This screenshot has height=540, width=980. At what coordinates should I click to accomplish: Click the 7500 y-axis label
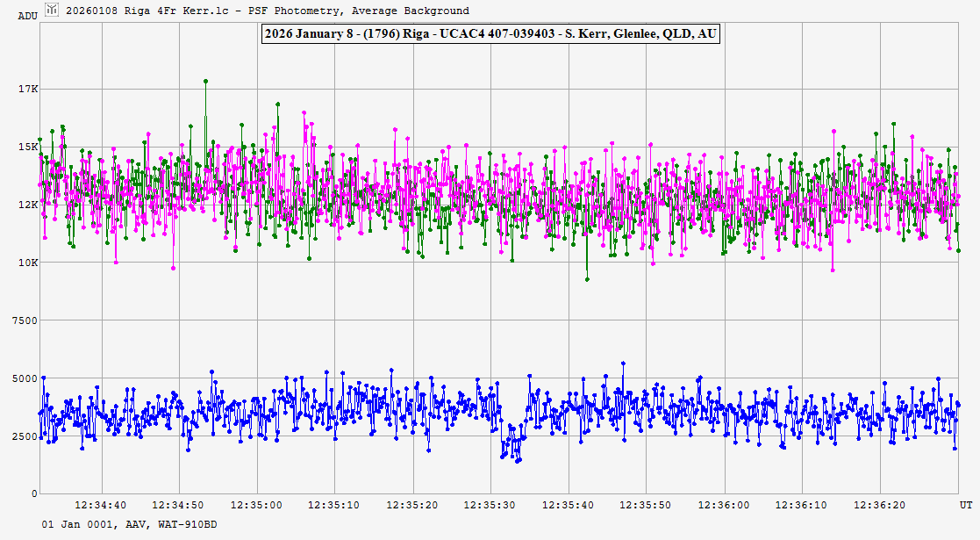[x=25, y=320]
